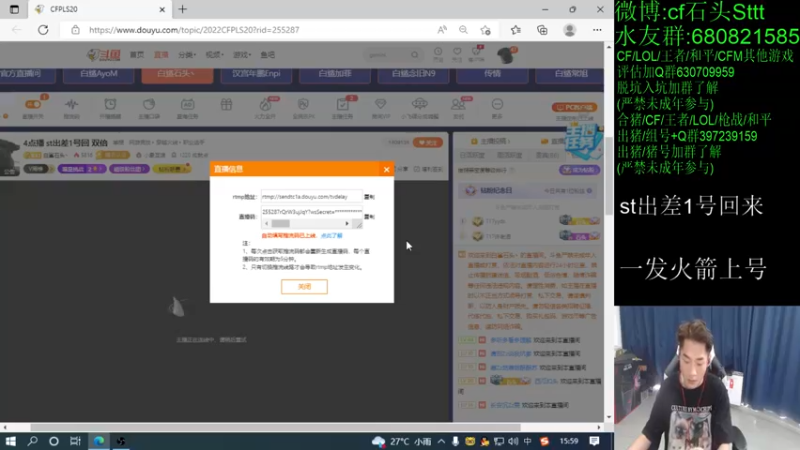Viewport: 800px width, 450px height.
Task: Expand the 游戏 dropdown menu
Action: pyautogui.click(x=242, y=55)
